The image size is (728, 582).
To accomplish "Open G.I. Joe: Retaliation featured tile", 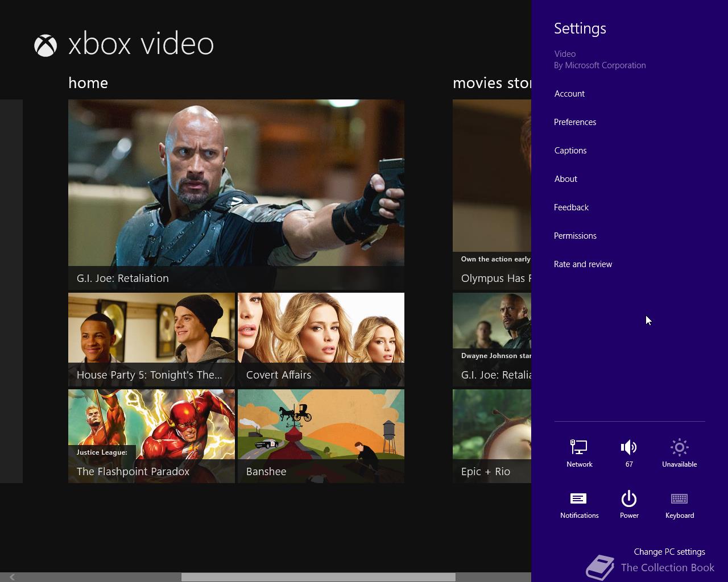I will point(236,195).
